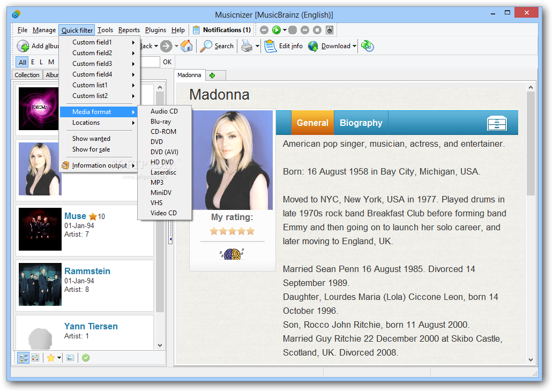553x392 pixels.
Task: Click the OK button
Action: 167,62
